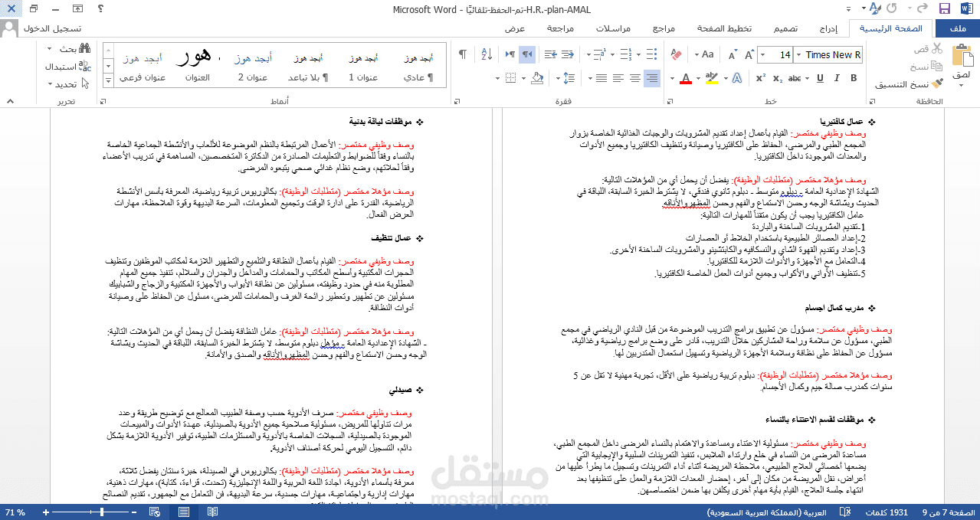This screenshot has width=980, height=520.
Task: Click the Subscript button
Action: [778, 78]
